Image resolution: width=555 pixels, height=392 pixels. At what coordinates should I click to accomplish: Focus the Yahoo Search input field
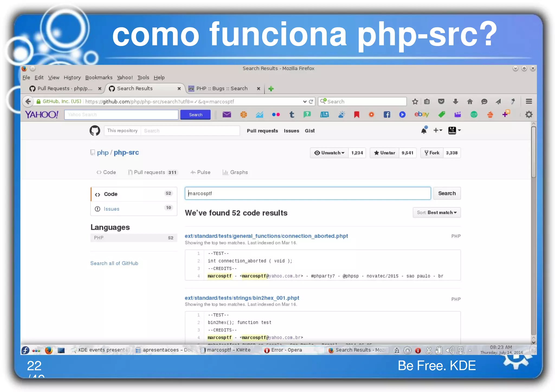(x=121, y=115)
